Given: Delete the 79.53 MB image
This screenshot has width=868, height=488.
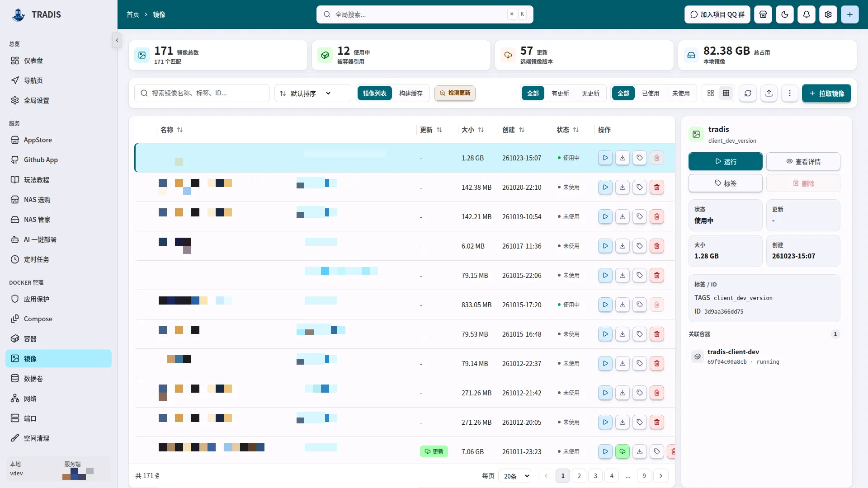Looking at the screenshot, I should pyautogui.click(x=656, y=334).
